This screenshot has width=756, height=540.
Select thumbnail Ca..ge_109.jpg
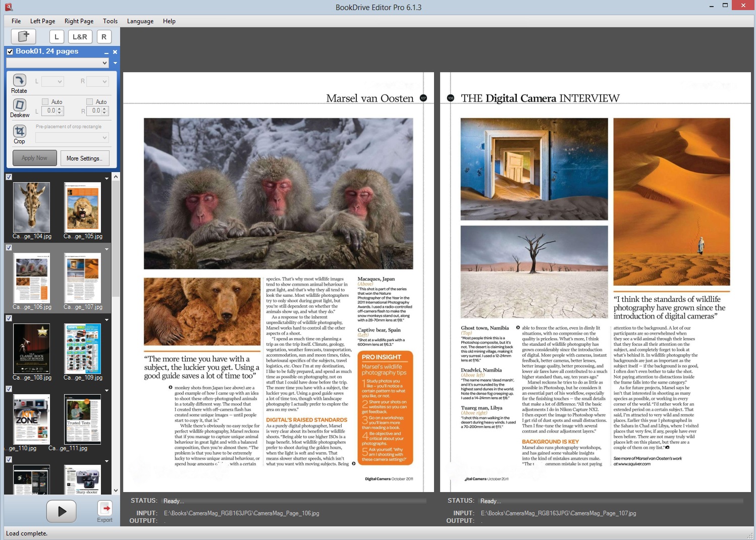click(x=83, y=349)
